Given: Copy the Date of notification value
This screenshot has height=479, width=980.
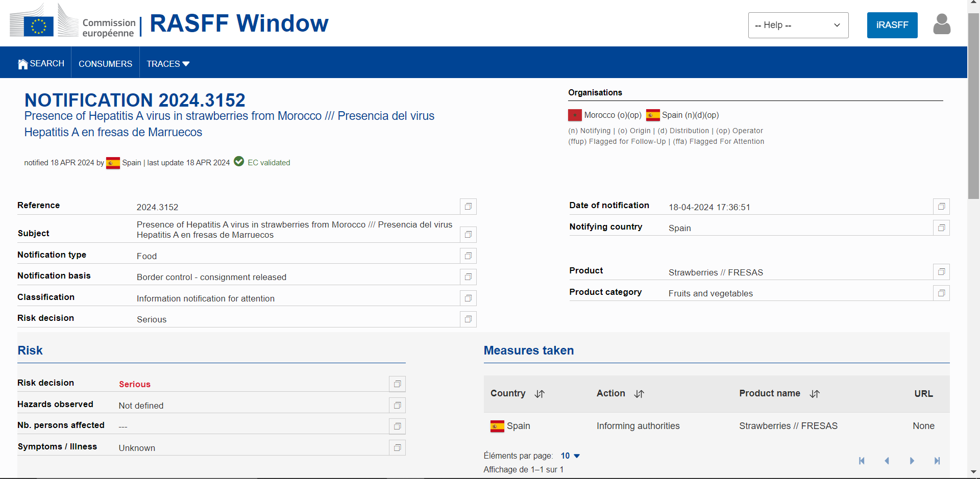Looking at the screenshot, I should 941,207.
